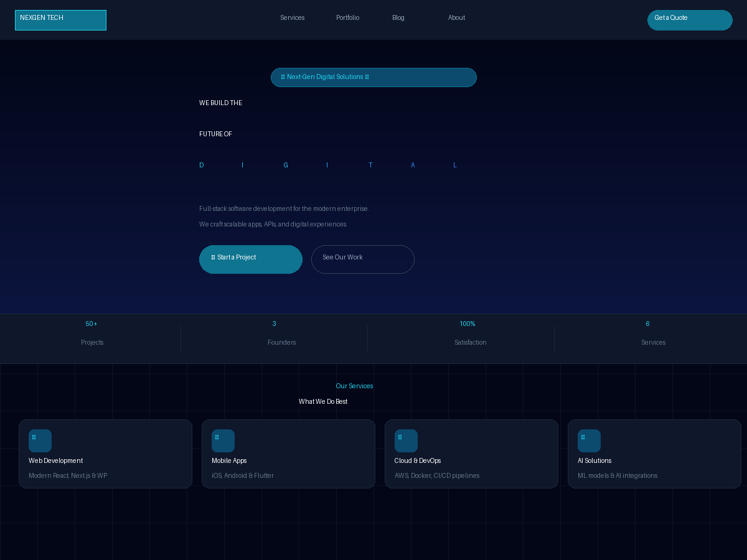Click the WE BUILD THE headline line
747x560 pixels.
point(221,103)
